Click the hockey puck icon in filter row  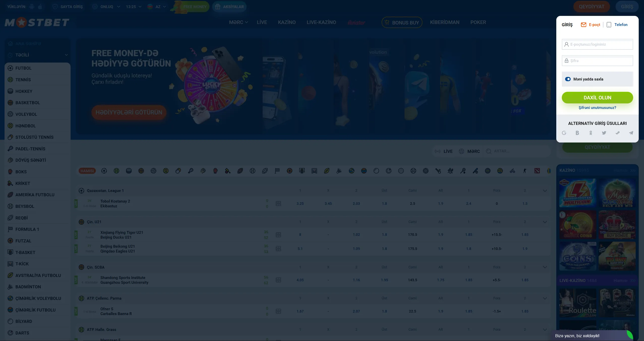129,171
